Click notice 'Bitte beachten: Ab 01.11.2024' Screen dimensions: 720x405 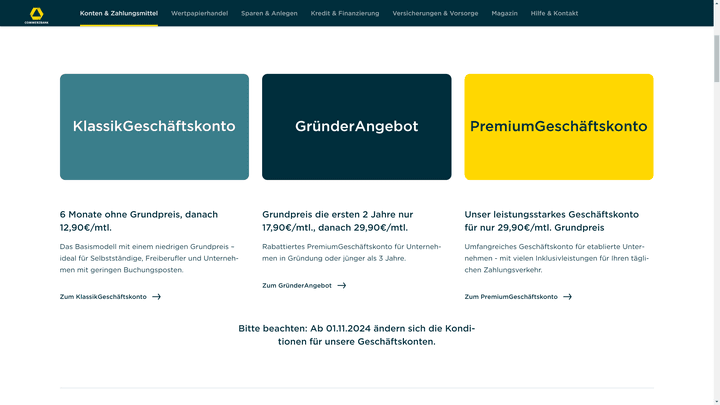pos(356,335)
